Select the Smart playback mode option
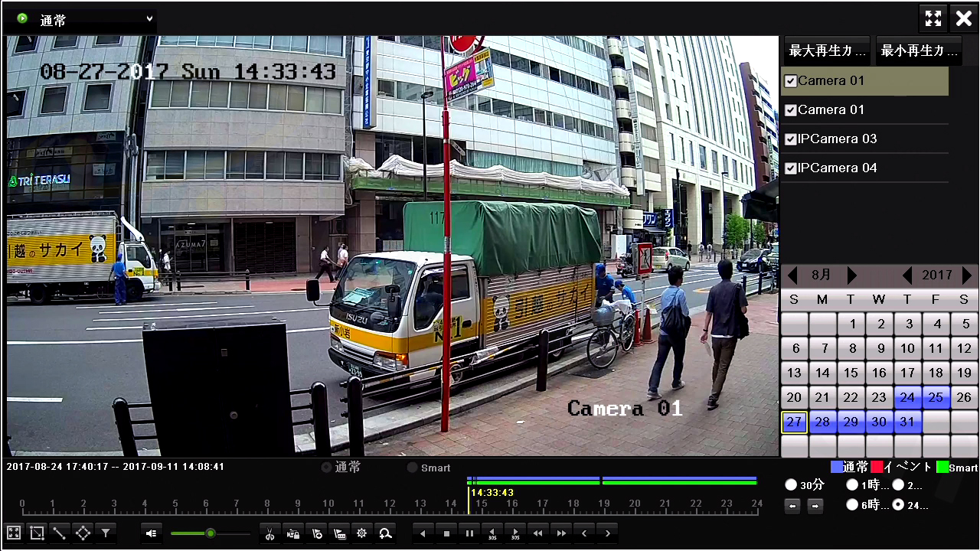The height and width of the screenshot is (551, 980). coord(413,468)
